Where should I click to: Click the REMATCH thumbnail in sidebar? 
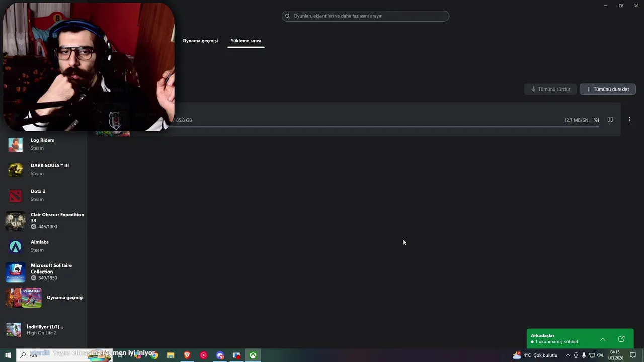(x=31, y=298)
